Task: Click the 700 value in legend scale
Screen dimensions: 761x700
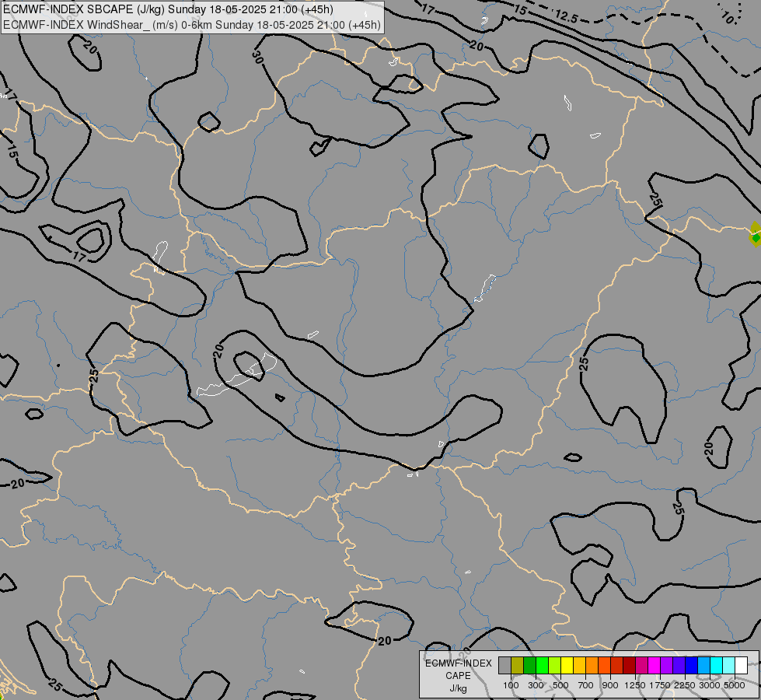Action: (586, 685)
